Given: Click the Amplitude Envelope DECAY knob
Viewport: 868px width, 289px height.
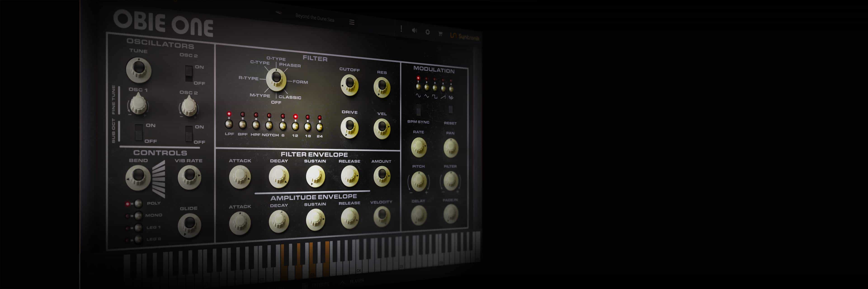Looking at the screenshot, I should (279, 221).
